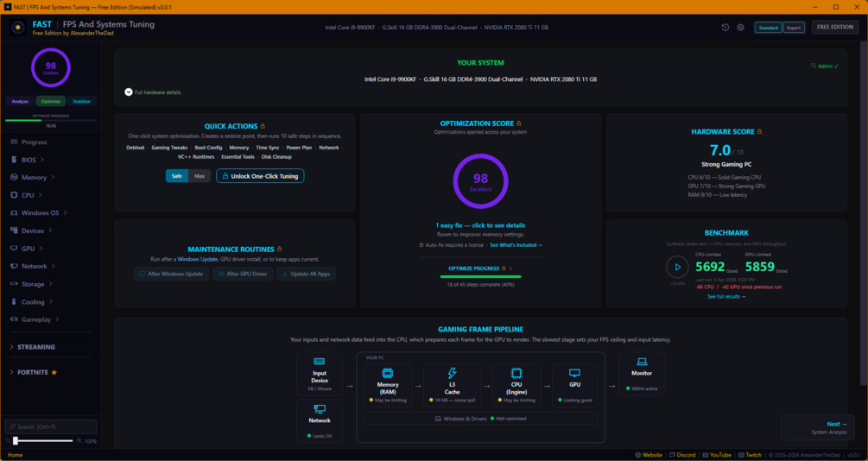Open the history clock icon in header
Viewport: 868px width, 461px height.
pyautogui.click(x=725, y=27)
